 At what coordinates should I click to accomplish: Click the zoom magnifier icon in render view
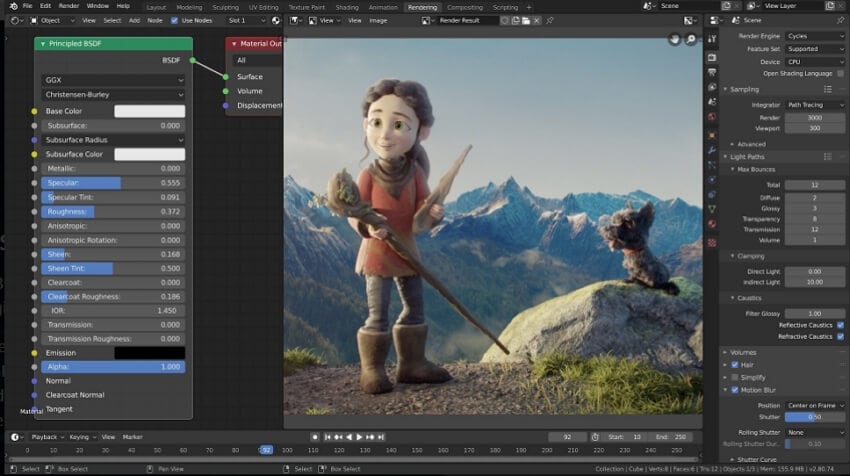(691, 39)
